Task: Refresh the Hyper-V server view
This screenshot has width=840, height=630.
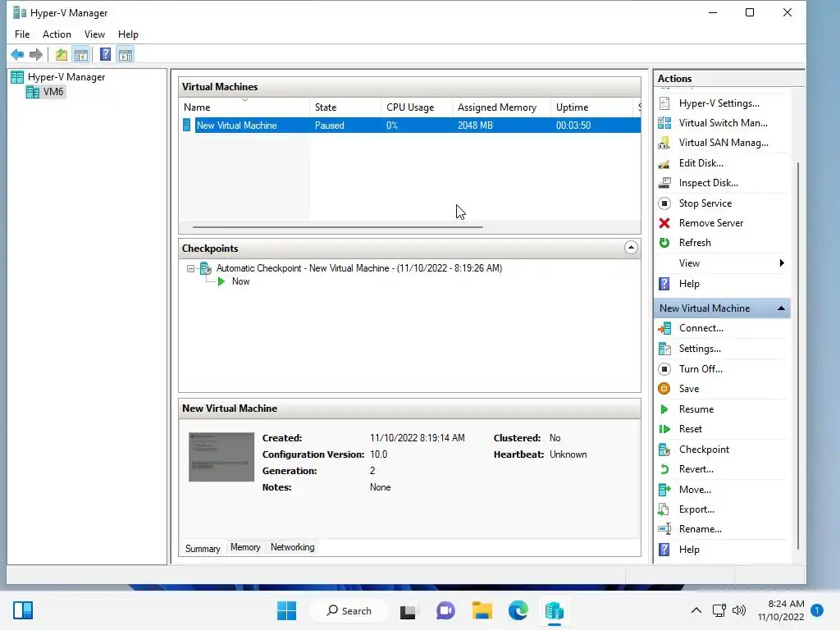Action: coord(695,243)
